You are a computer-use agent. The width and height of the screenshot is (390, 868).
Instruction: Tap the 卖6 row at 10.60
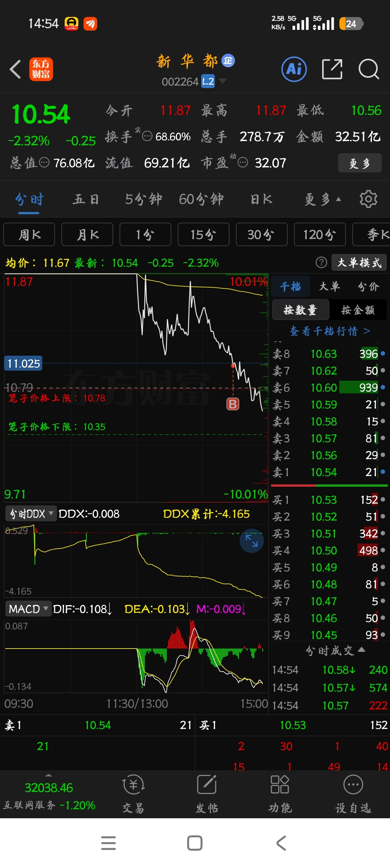[330, 387]
